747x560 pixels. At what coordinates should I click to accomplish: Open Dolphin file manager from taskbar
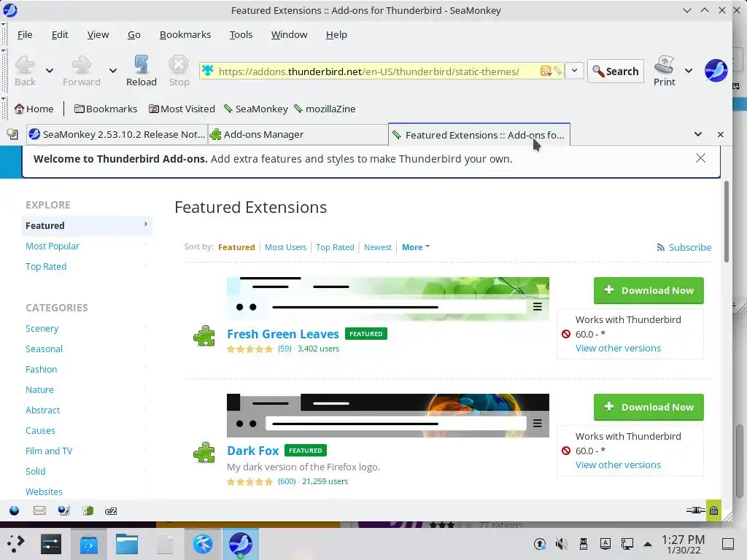127,543
